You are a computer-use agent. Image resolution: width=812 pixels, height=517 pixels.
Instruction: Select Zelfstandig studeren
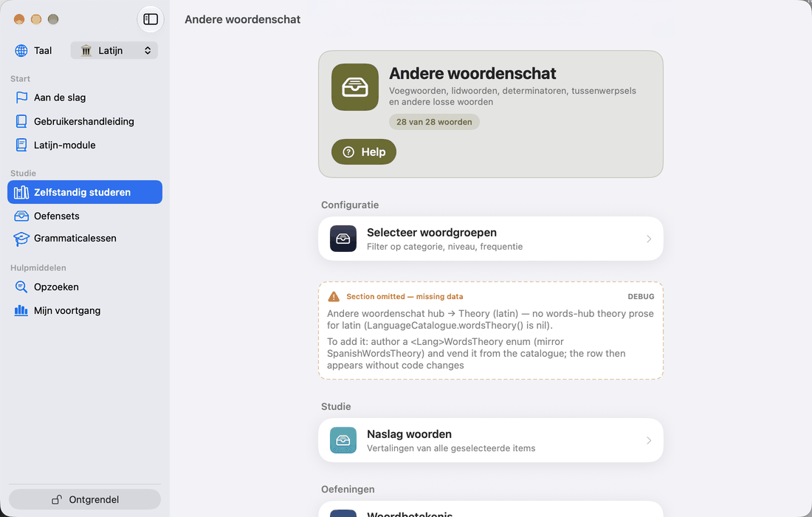click(x=84, y=192)
